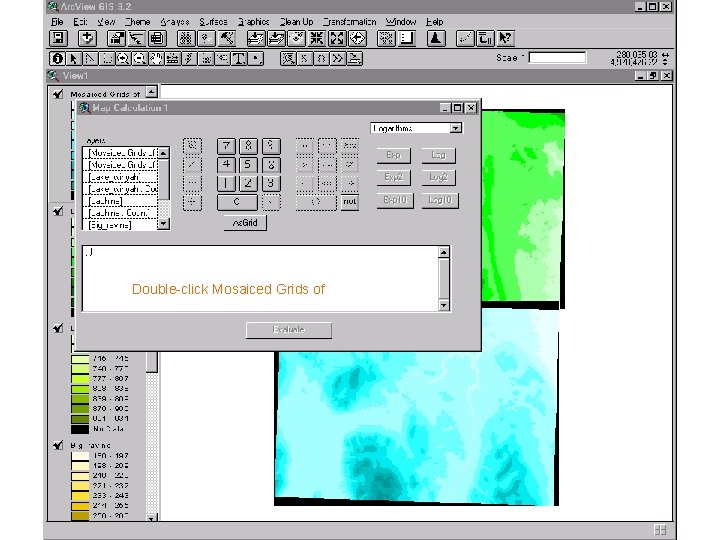Select the Text tool

tap(239, 59)
